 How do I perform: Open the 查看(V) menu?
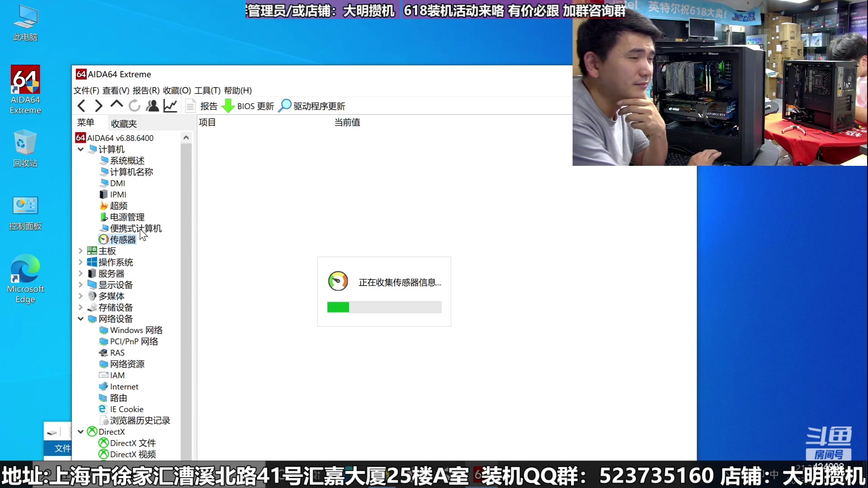pyautogui.click(x=116, y=90)
